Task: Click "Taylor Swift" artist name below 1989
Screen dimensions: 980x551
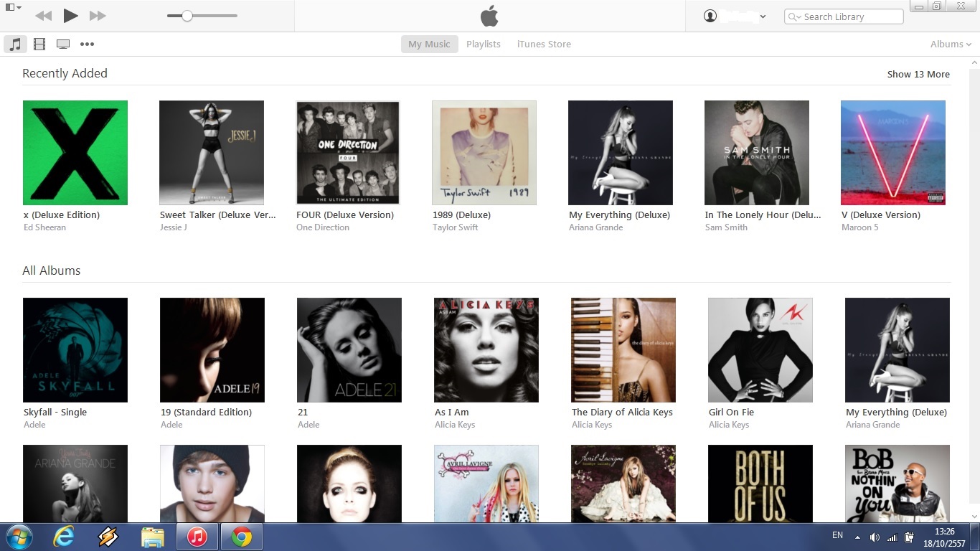Action: click(x=456, y=227)
